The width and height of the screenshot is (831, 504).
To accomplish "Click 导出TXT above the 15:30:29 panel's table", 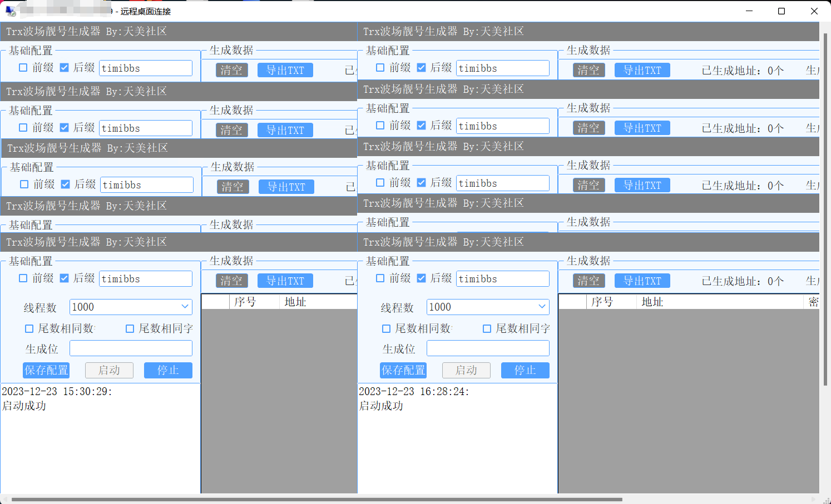I will point(285,281).
